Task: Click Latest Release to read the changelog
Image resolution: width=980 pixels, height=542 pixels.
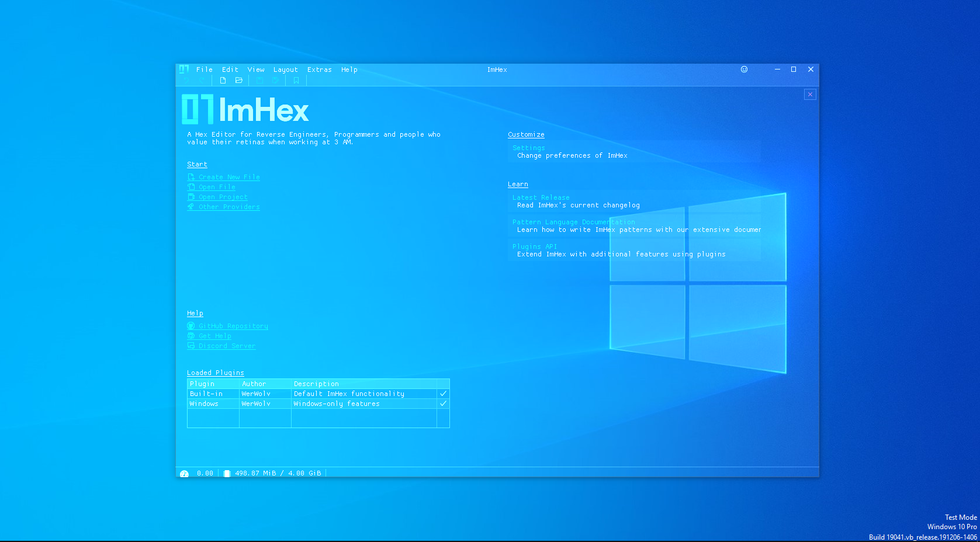Action: (540, 197)
